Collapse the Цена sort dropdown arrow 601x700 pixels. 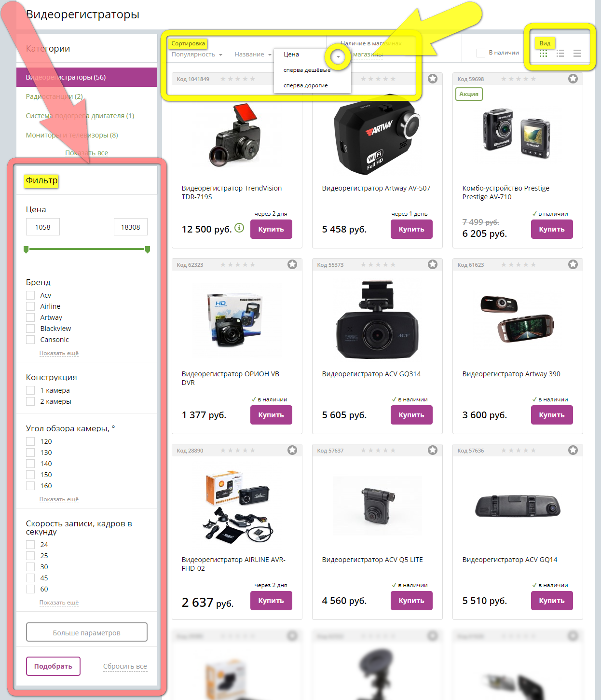click(338, 57)
